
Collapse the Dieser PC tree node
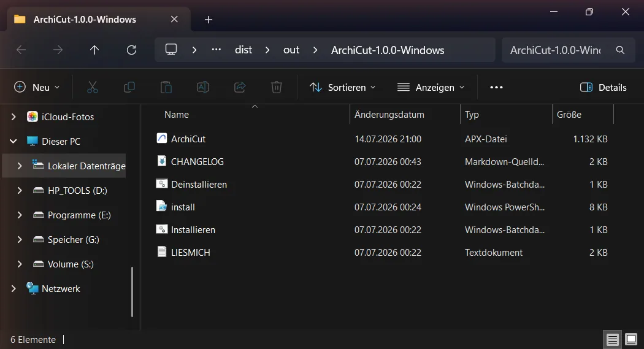(13, 141)
